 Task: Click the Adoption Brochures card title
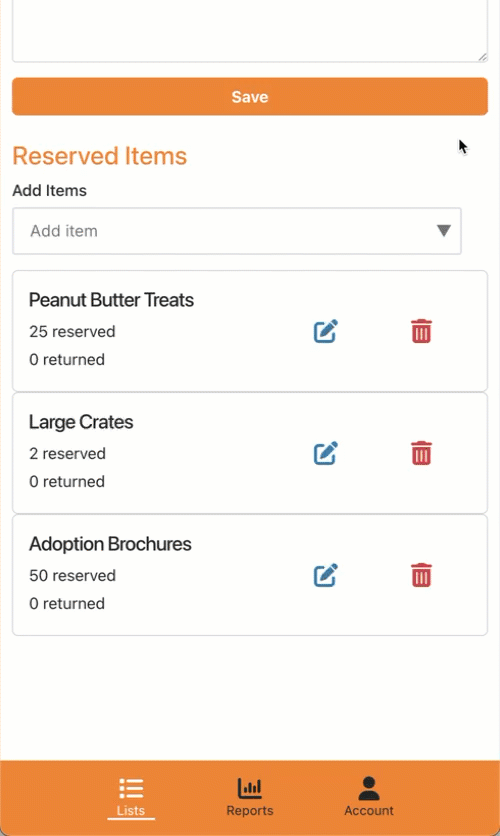pyautogui.click(x=110, y=544)
